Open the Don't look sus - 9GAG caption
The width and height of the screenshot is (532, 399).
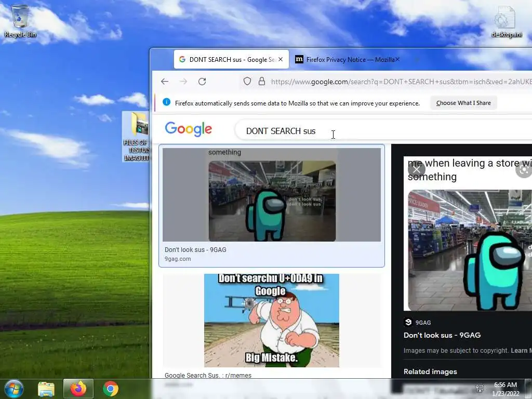195,250
